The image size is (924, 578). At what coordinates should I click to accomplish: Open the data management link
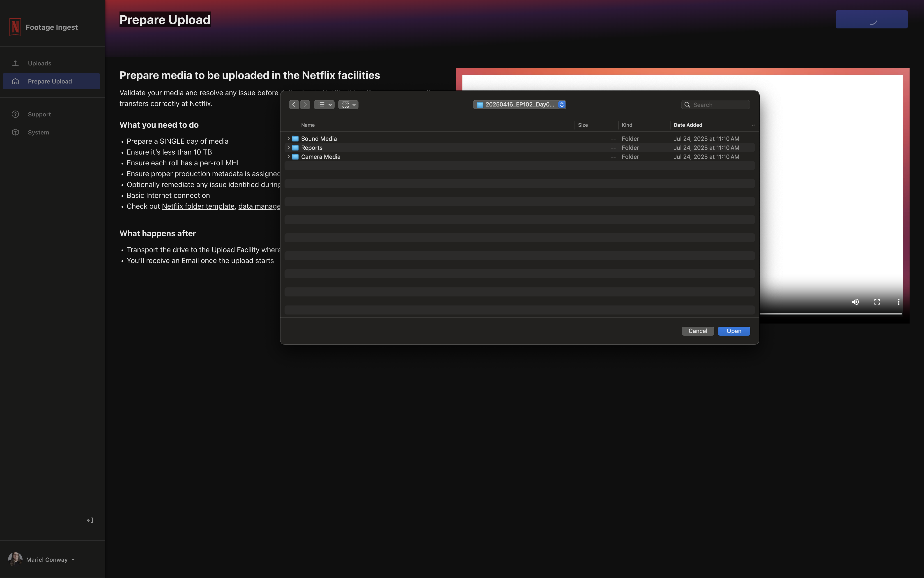point(259,206)
